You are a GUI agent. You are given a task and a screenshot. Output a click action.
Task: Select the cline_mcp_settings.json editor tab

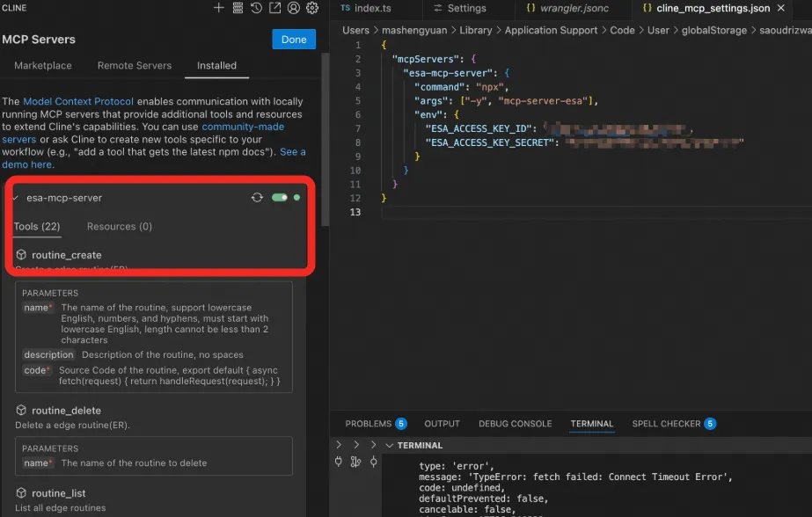[713, 8]
